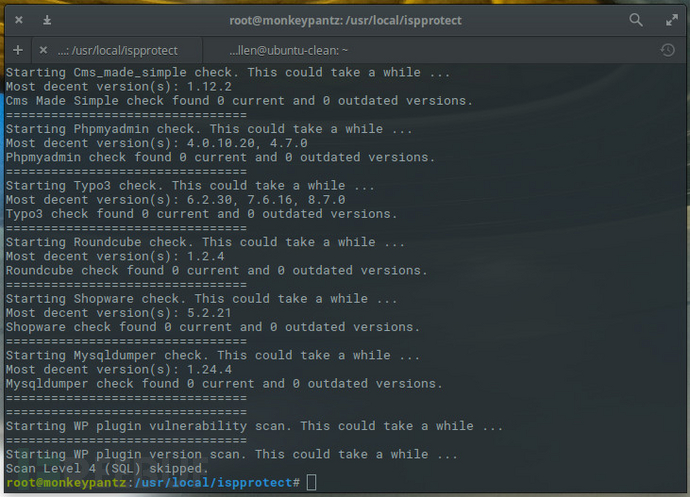Place cursor at the terminal input cursor block
690x497 pixels.
311,482
